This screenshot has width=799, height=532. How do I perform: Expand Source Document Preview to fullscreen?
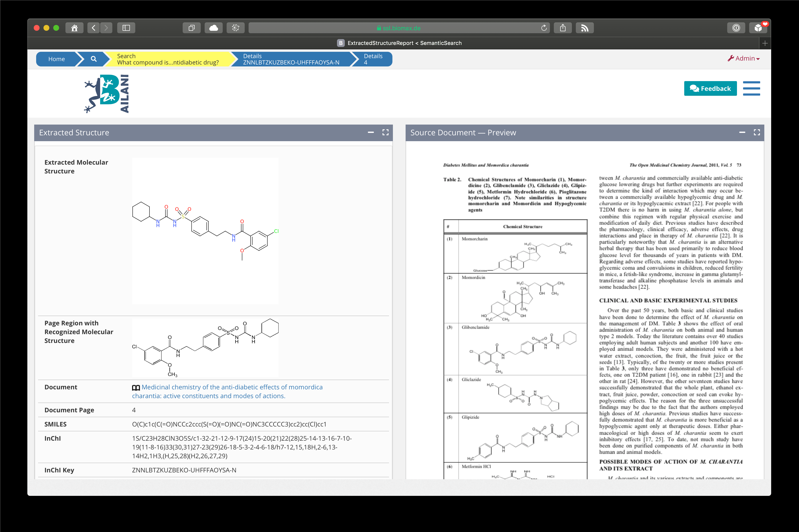coord(757,132)
